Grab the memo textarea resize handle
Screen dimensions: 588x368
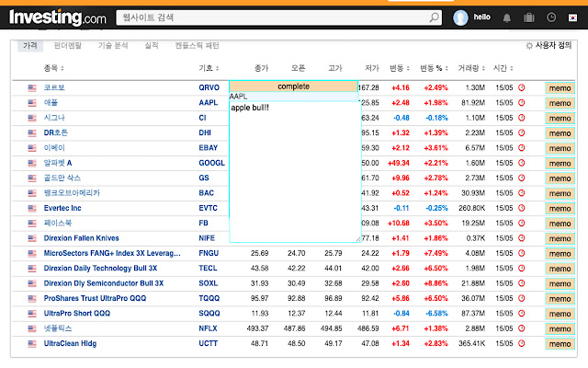point(358,239)
